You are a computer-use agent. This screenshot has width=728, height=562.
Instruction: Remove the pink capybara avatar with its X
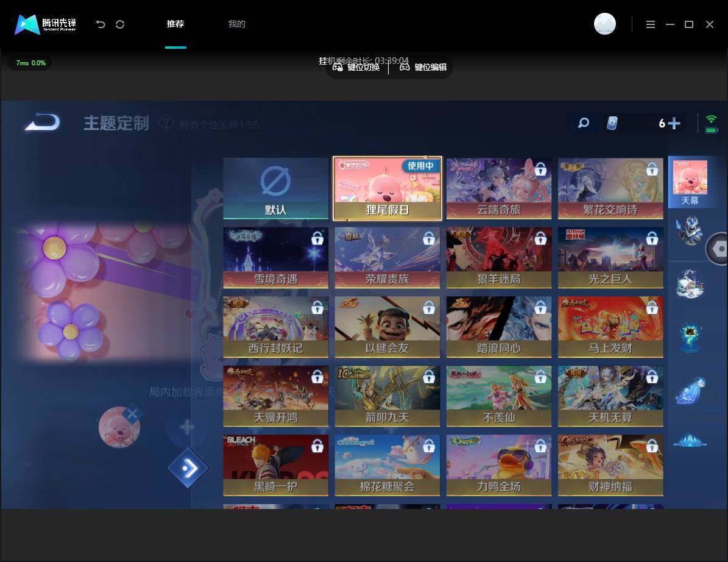(132, 413)
